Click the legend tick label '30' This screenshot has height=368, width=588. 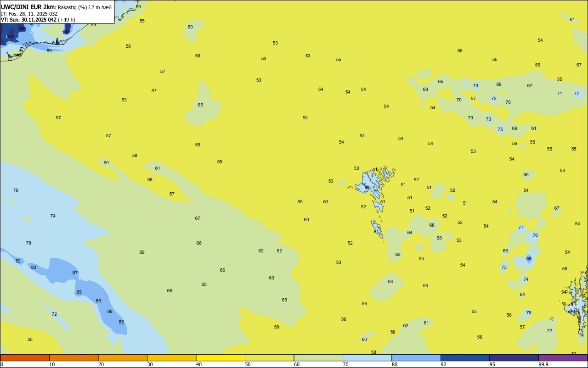click(150, 364)
